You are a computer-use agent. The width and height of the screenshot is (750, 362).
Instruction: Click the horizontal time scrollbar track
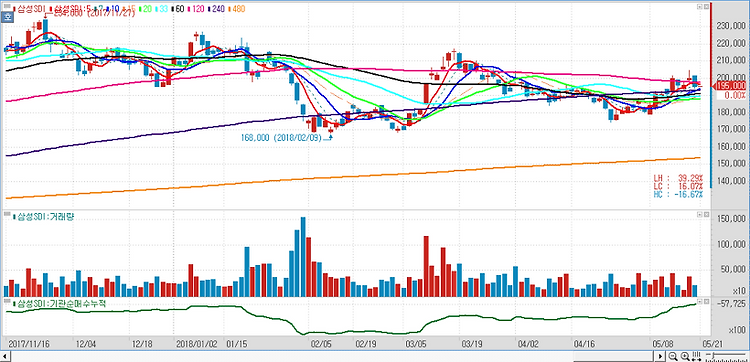pyautogui.click(x=333, y=356)
